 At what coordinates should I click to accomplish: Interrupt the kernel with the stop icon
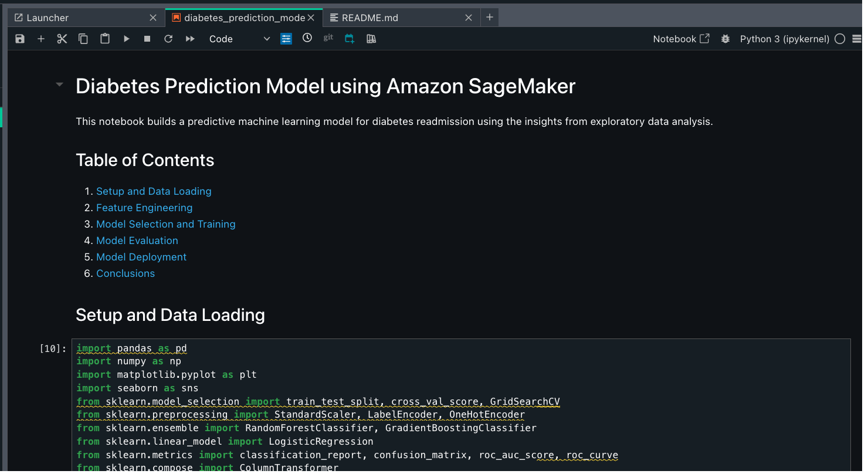147,39
